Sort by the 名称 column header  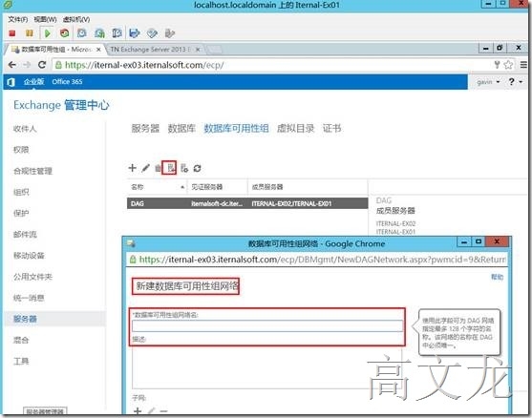[157, 187]
